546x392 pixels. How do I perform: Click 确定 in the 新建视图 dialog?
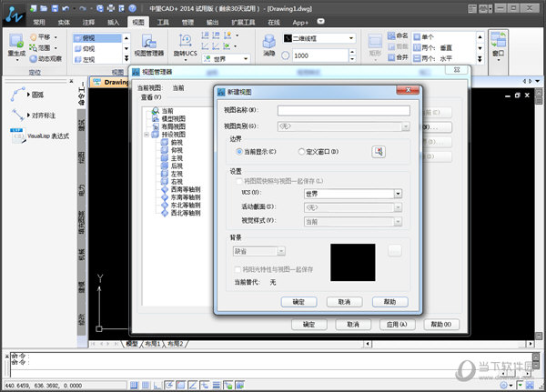tap(298, 301)
